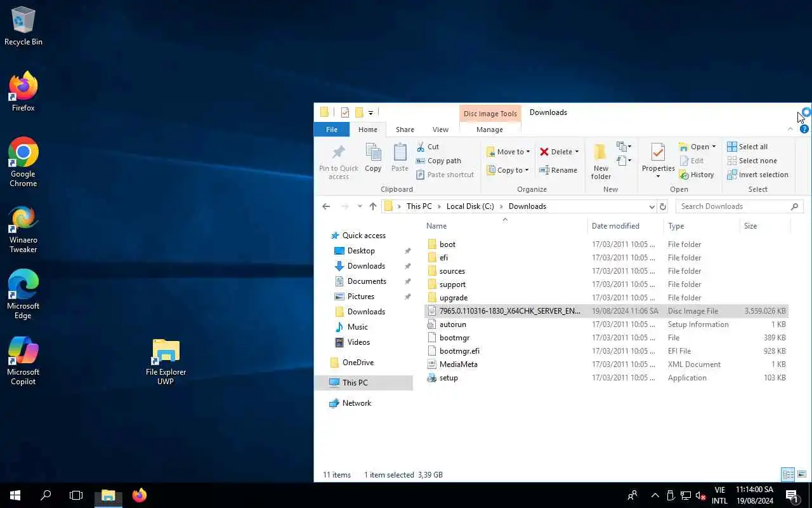Open the Task View button on taskbar
Screen dimensions: 812x508
pyautogui.click(x=76, y=495)
